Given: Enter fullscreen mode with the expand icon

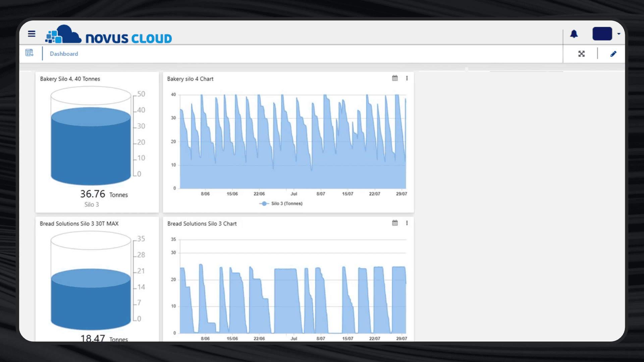Looking at the screenshot, I should click(582, 54).
